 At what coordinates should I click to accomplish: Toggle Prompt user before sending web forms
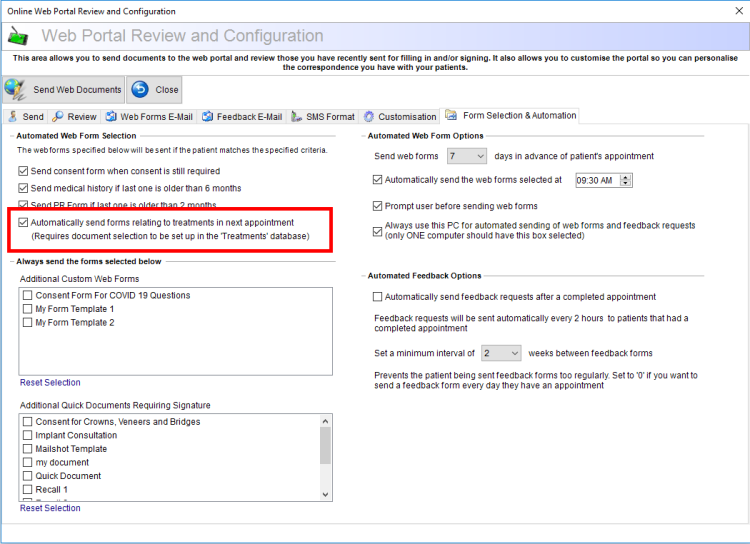pos(377,206)
